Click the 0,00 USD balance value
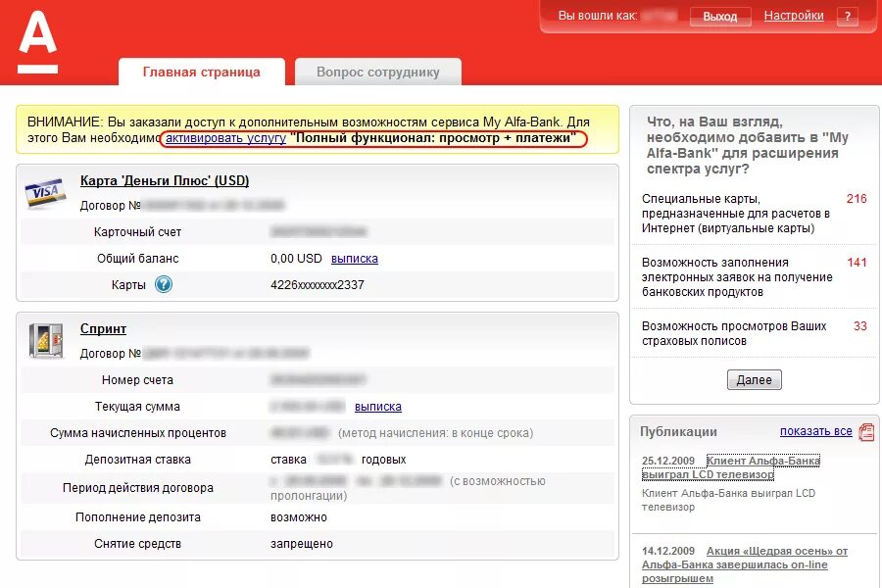This screenshot has width=882, height=588. [296, 259]
